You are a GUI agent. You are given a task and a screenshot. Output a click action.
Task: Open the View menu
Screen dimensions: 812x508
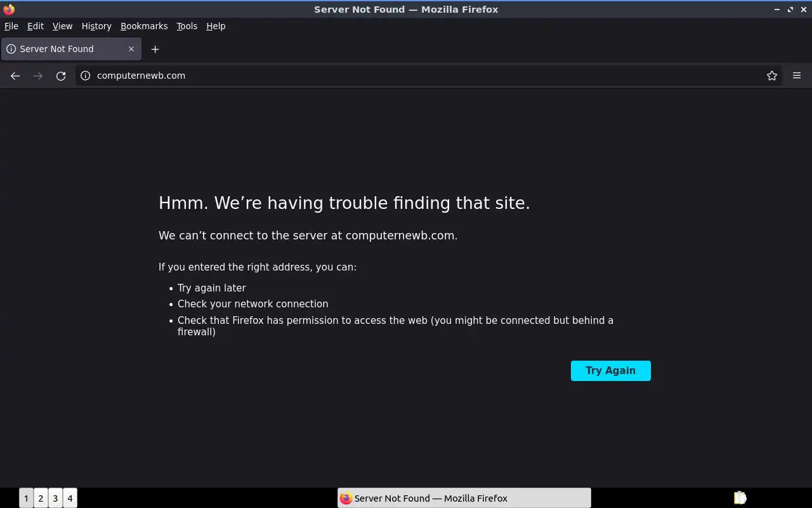(x=62, y=26)
